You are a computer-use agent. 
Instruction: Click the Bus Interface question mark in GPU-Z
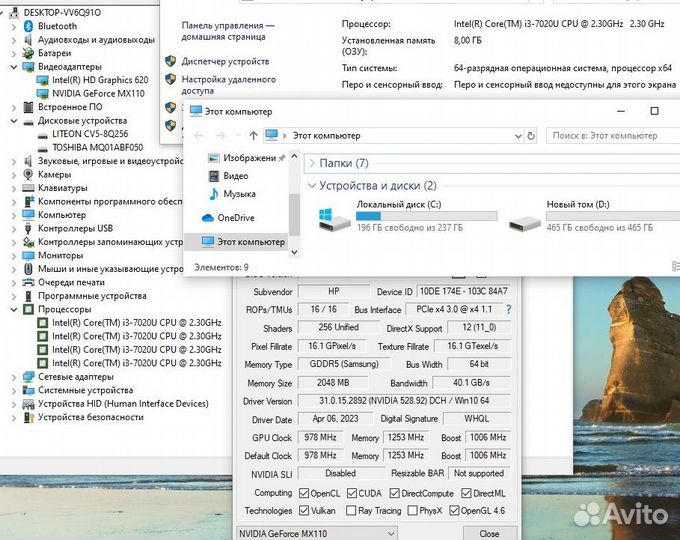pos(508,309)
